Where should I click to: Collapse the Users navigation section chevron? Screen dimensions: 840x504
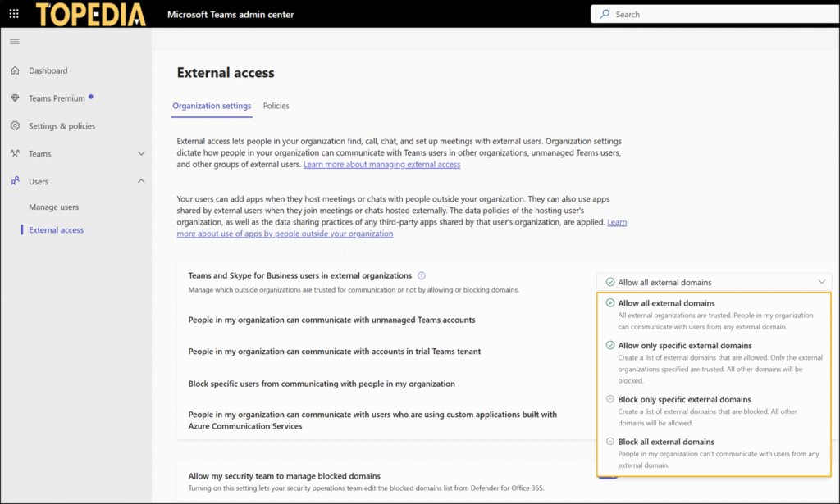pyautogui.click(x=141, y=181)
